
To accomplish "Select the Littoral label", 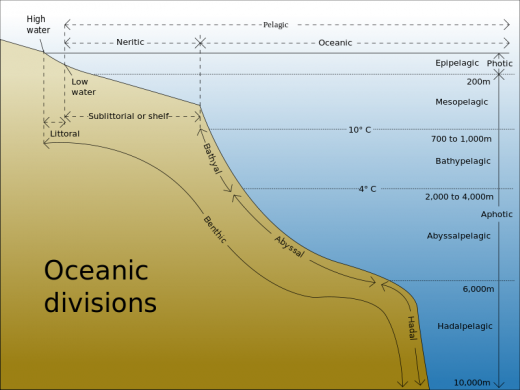I will 65,134.
